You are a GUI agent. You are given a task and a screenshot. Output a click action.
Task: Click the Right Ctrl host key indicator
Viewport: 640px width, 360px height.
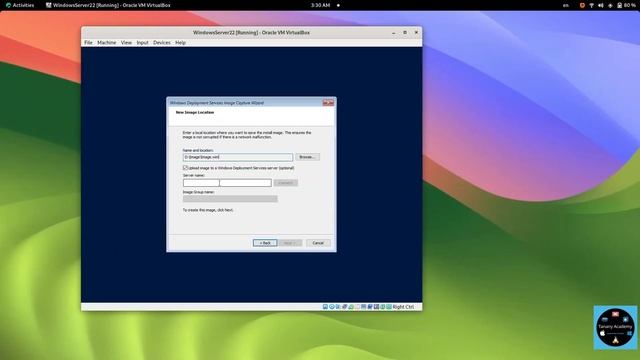(x=403, y=307)
